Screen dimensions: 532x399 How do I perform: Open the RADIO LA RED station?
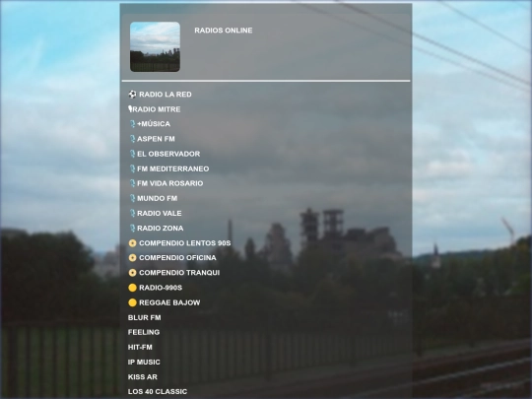pos(166,95)
